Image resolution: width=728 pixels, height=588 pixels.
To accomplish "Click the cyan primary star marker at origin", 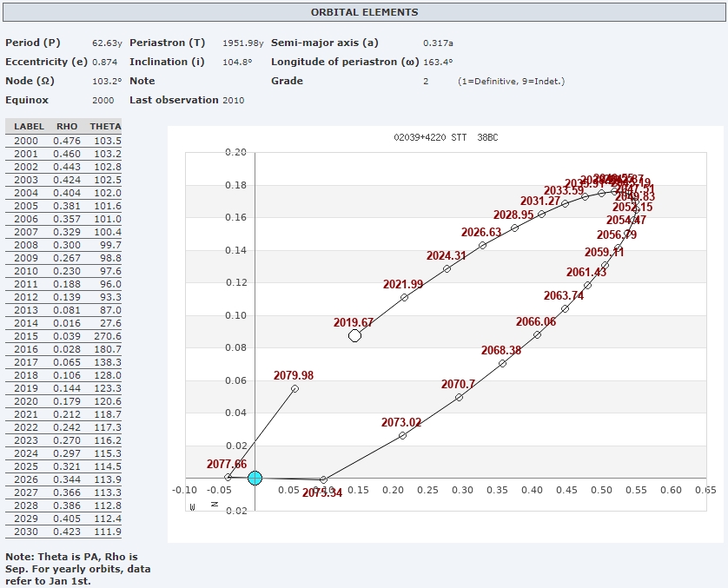I will (x=255, y=478).
